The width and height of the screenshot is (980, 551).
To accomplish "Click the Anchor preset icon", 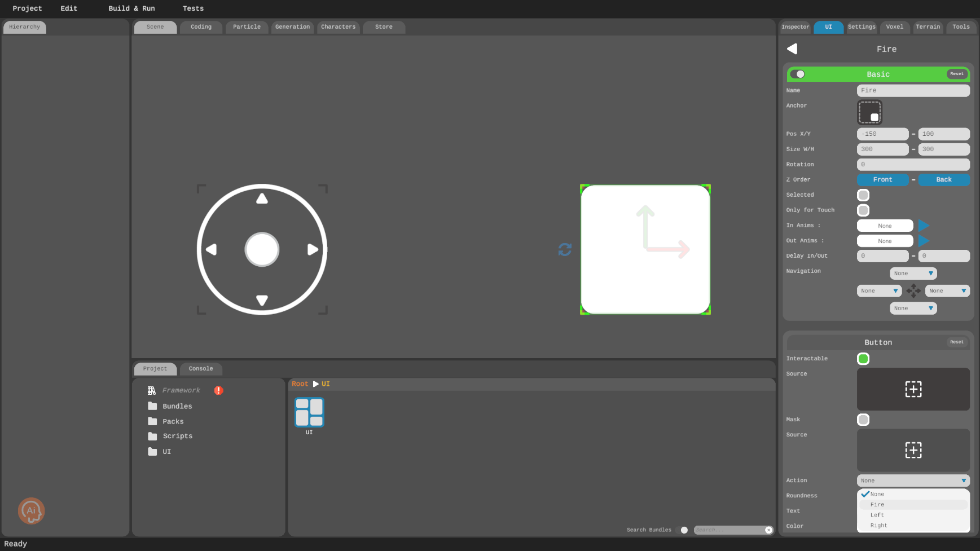I will pyautogui.click(x=869, y=112).
